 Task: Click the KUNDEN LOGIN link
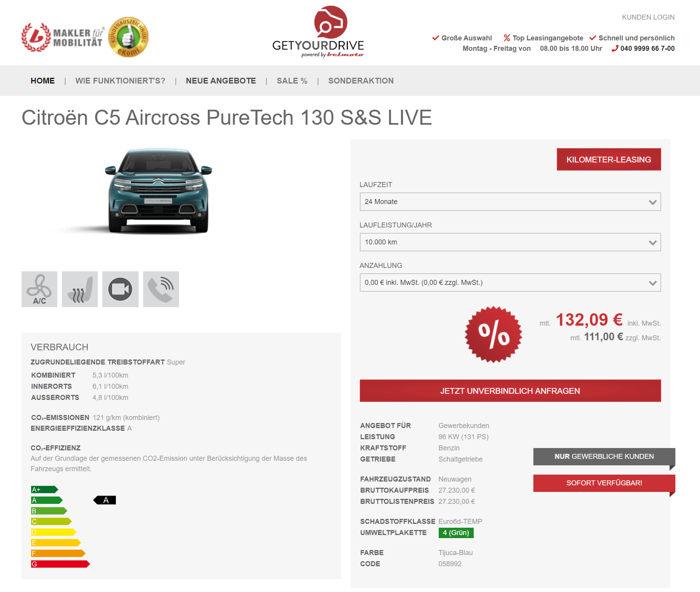648,17
